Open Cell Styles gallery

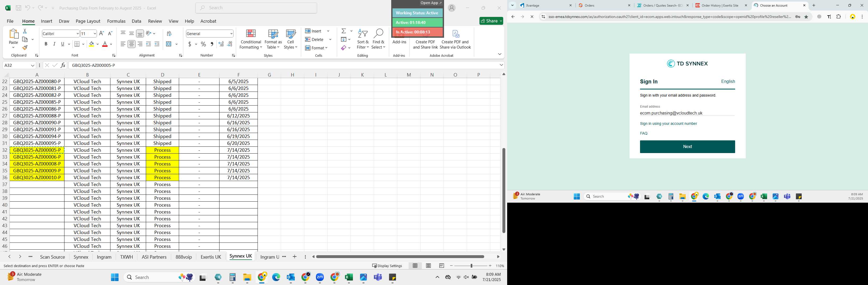[291, 39]
